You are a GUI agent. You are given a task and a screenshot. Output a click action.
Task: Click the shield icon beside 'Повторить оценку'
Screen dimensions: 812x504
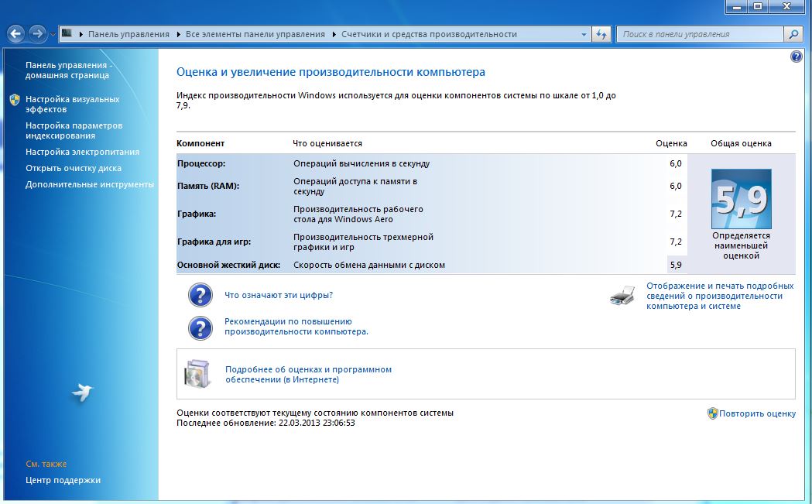click(x=713, y=413)
